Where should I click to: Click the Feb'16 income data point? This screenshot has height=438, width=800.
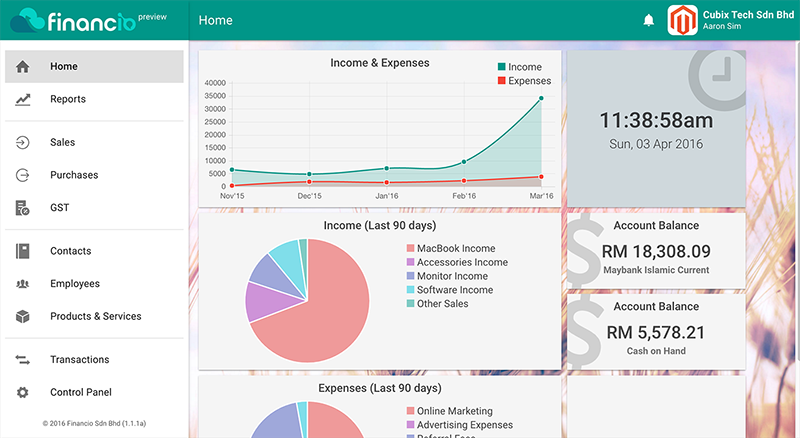coord(464,162)
